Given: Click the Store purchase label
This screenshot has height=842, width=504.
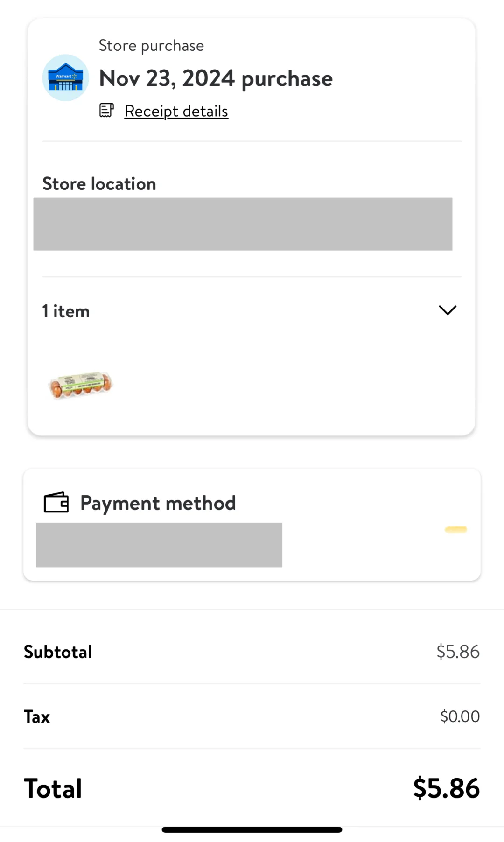Looking at the screenshot, I should pyautogui.click(x=151, y=46).
